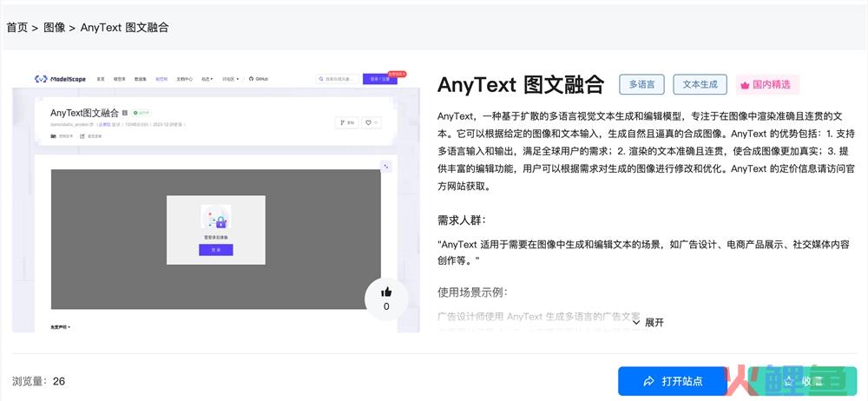Viewport: 868px width, 401px height.
Task: Open the 动态 dropdown in preview navbar
Action: pyautogui.click(x=207, y=78)
